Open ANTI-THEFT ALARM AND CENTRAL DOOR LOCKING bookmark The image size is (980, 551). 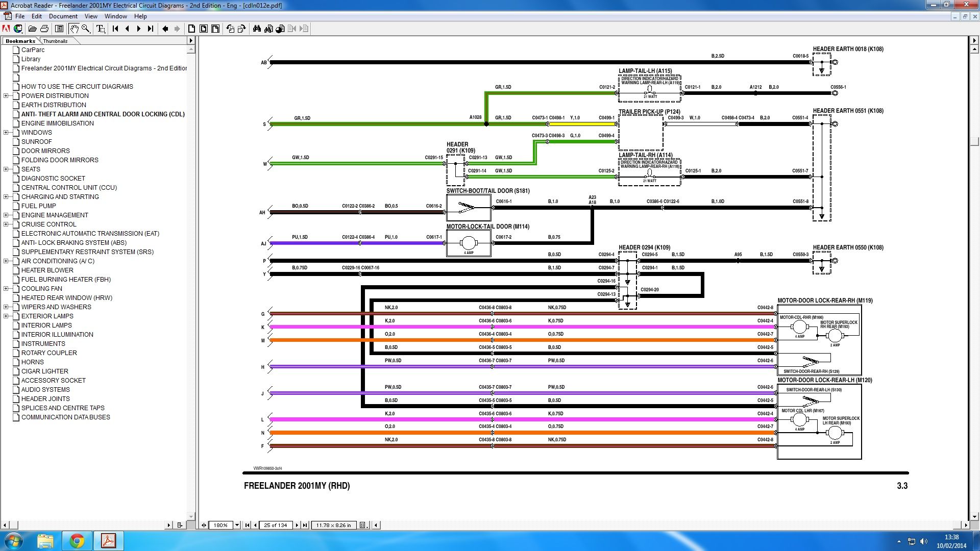click(x=103, y=114)
